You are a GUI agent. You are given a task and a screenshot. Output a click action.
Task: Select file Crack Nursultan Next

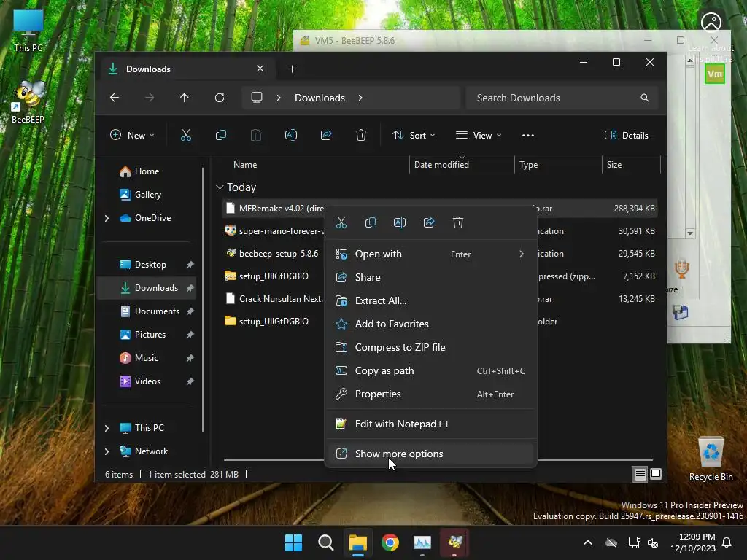click(x=281, y=299)
